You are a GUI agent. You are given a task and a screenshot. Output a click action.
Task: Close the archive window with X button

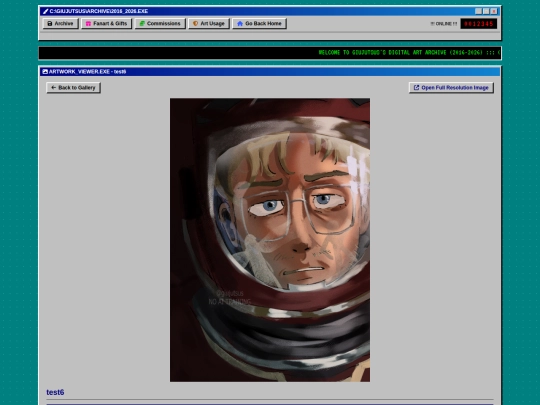494,11
